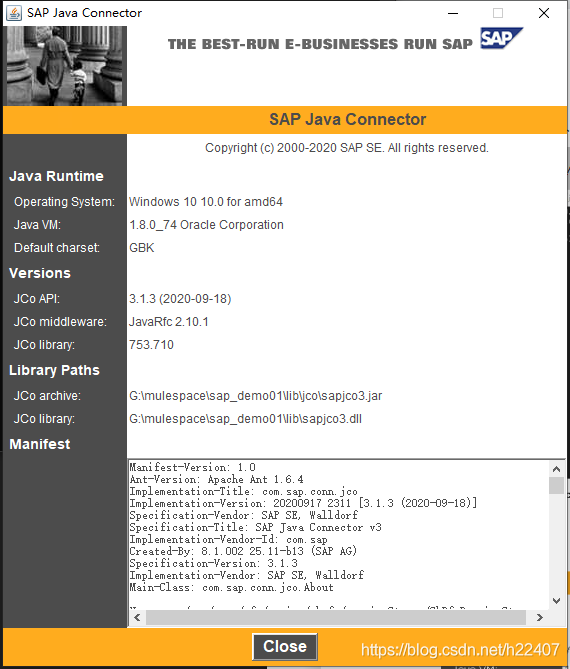Click the 'JCo API:' label
Image resolution: width=570 pixels, height=669 pixels.
click(x=37, y=299)
